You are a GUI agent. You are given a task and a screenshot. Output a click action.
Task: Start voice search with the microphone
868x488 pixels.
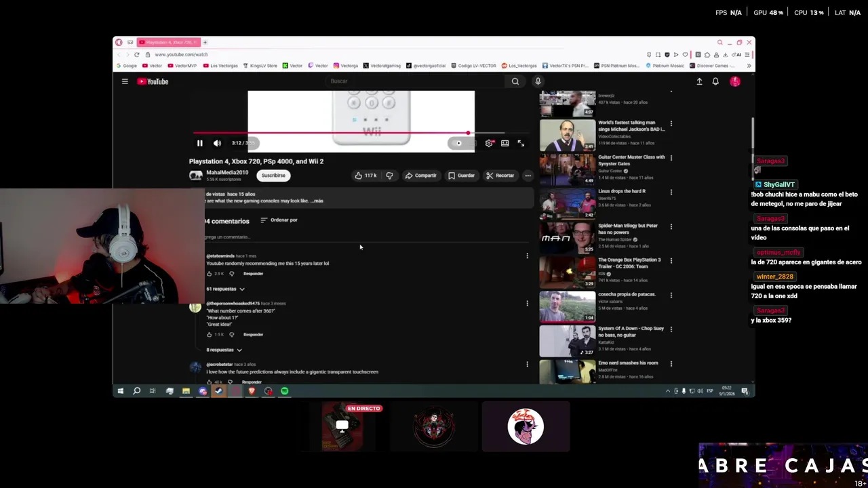click(538, 81)
